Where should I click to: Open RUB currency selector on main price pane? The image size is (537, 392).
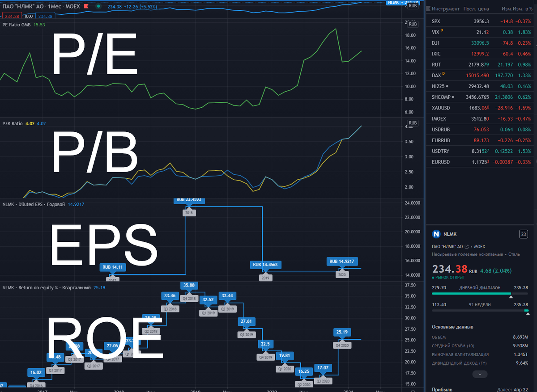click(413, 6)
